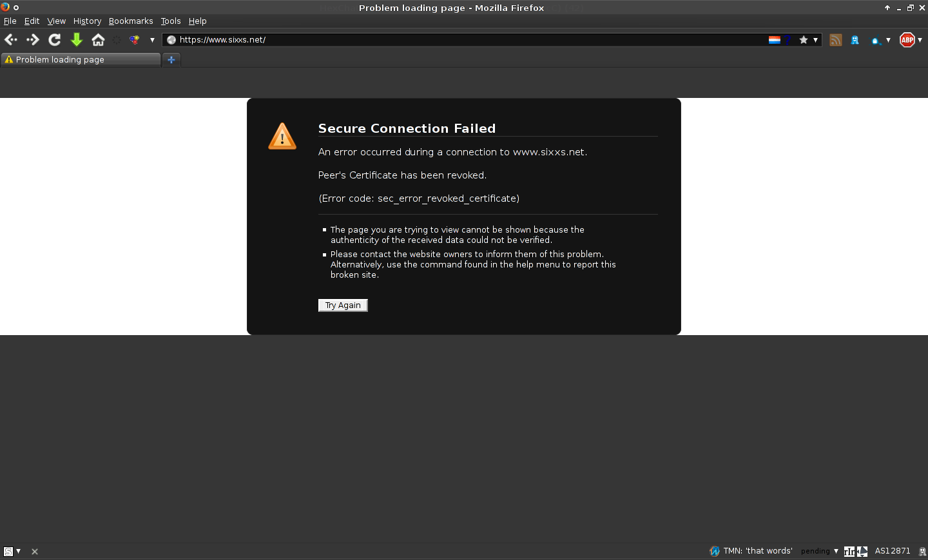Screen dimensions: 928x560
Task: Click the black-and-white arrows status bar icon
Action: 862,552
